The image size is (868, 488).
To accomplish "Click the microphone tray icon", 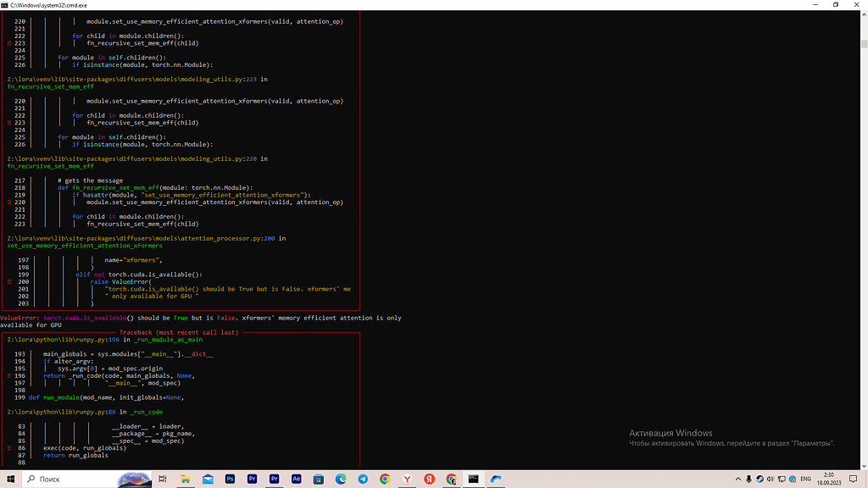I will point(748,480).
